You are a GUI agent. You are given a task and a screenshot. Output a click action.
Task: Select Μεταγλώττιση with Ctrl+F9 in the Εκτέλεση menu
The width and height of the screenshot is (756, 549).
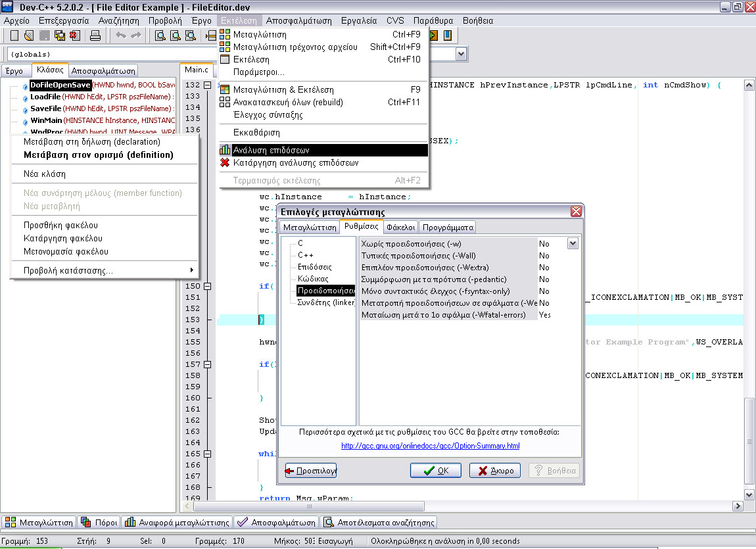(x=323, y=35)
